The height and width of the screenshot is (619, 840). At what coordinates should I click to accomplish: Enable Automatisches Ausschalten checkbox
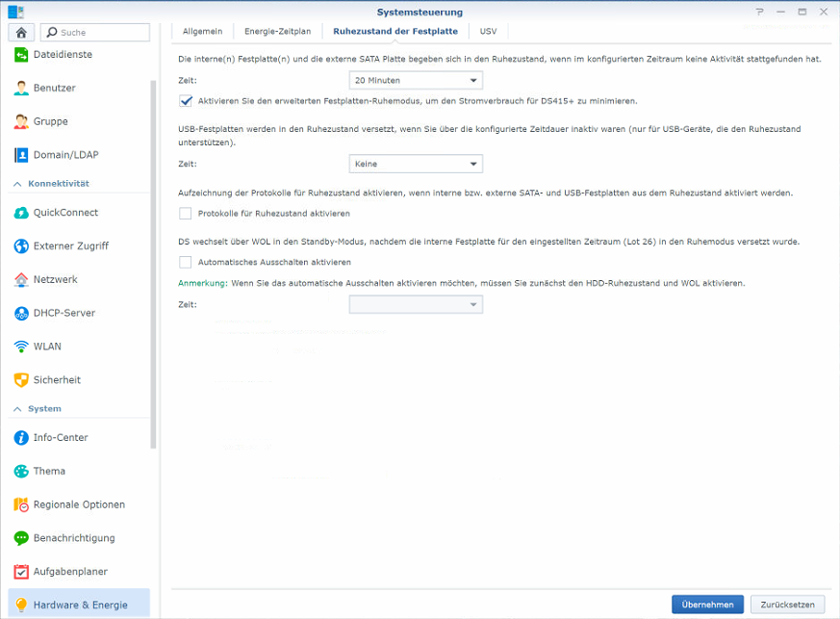click(186, 262)
